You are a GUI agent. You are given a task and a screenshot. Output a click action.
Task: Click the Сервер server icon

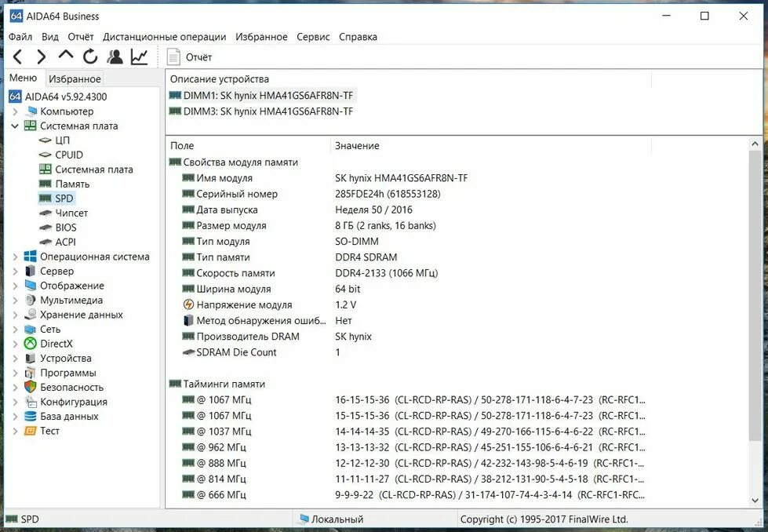pyautogui.click(x=31, y=271)
